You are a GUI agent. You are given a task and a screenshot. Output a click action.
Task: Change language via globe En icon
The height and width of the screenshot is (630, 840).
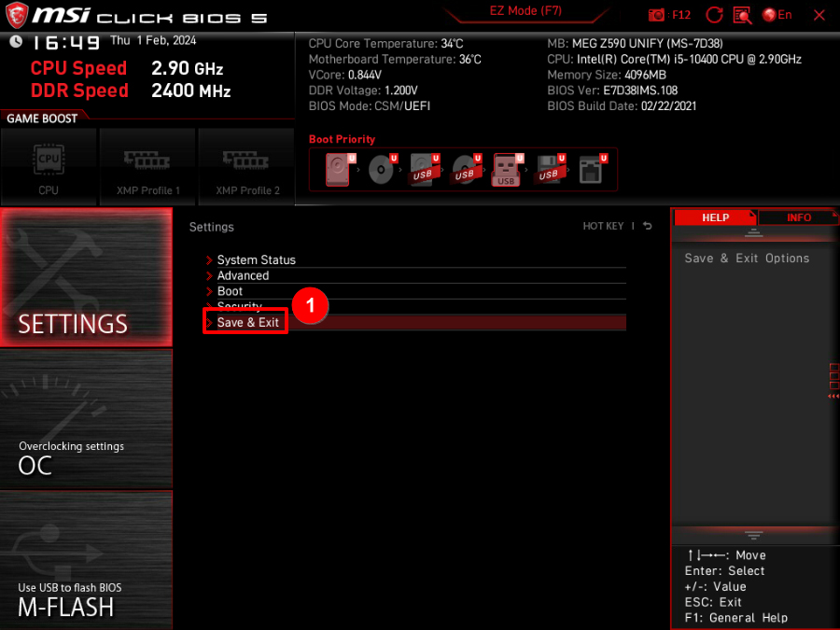(777, 15)
